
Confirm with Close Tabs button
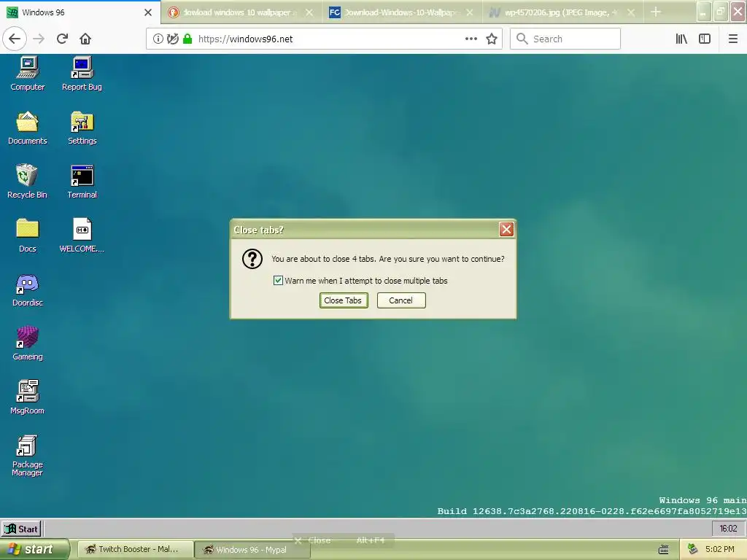(x=343, y=300)
